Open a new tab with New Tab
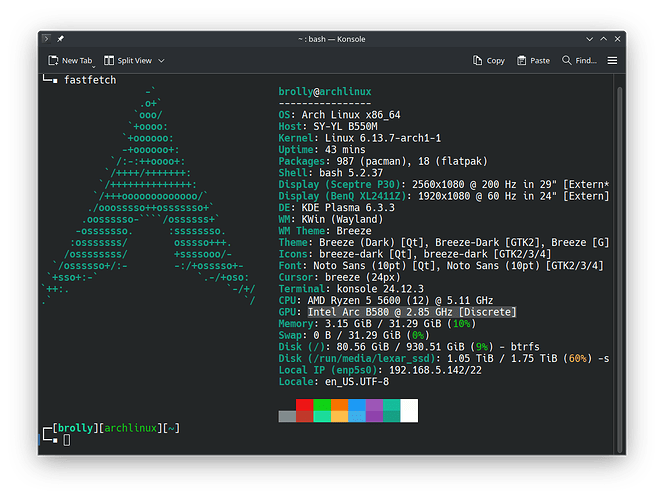 (70, 61)
